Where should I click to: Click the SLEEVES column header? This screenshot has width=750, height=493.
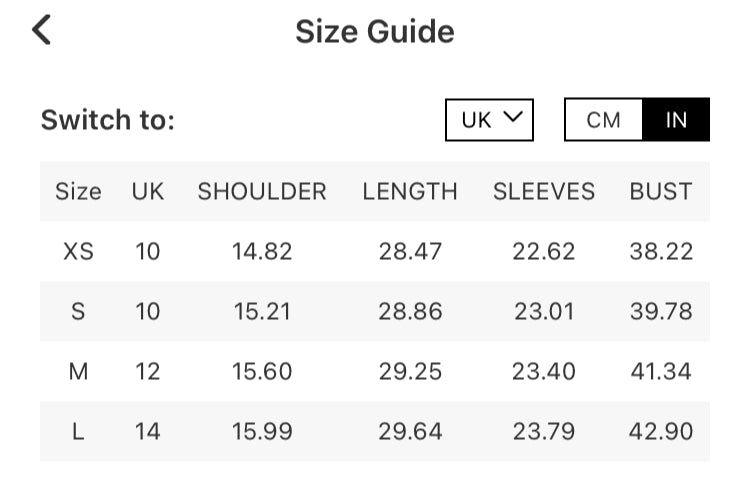coord(544,191)
